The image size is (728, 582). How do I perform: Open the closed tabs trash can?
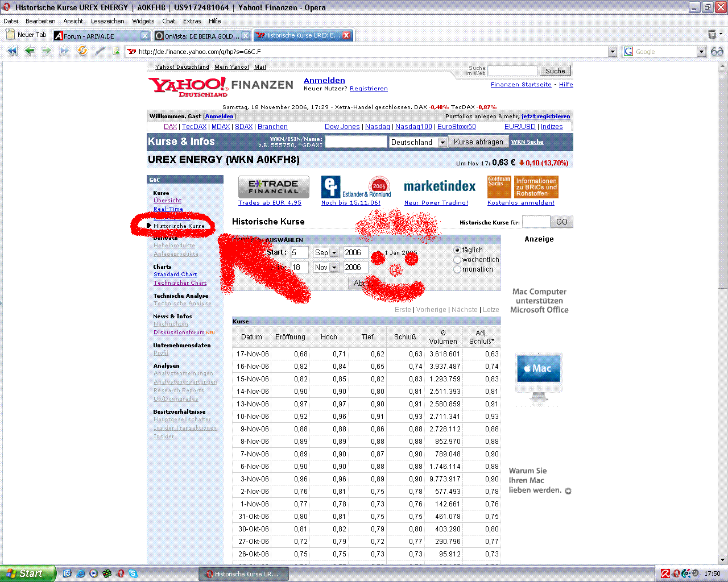pos(712,35)
